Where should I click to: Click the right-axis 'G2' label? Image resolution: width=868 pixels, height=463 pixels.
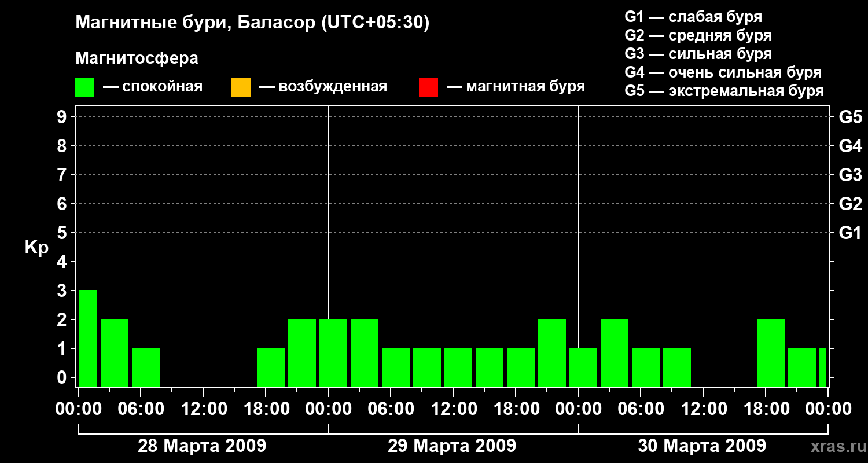tap(850, 204)
